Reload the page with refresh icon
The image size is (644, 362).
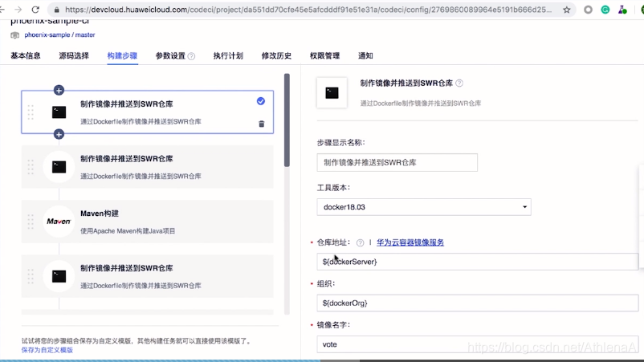[35, 10]
